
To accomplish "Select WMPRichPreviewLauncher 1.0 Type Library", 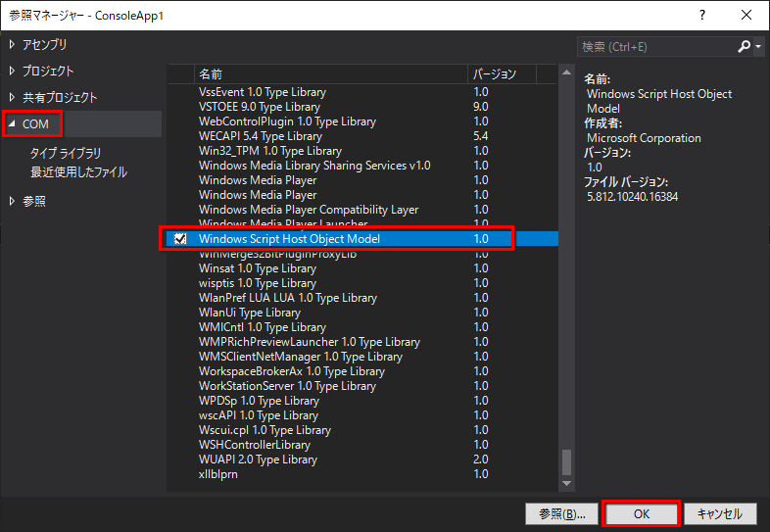I will tap(361, 342).
